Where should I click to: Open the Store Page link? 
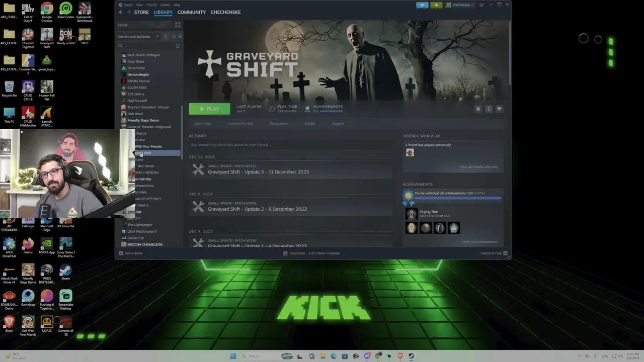point(203,124)
